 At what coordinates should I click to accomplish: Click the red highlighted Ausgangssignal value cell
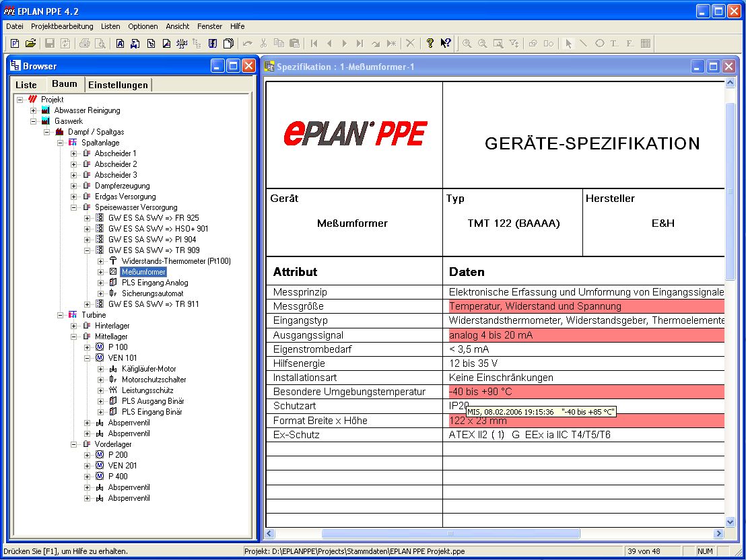pyautogui.click(x=586, y=335)
